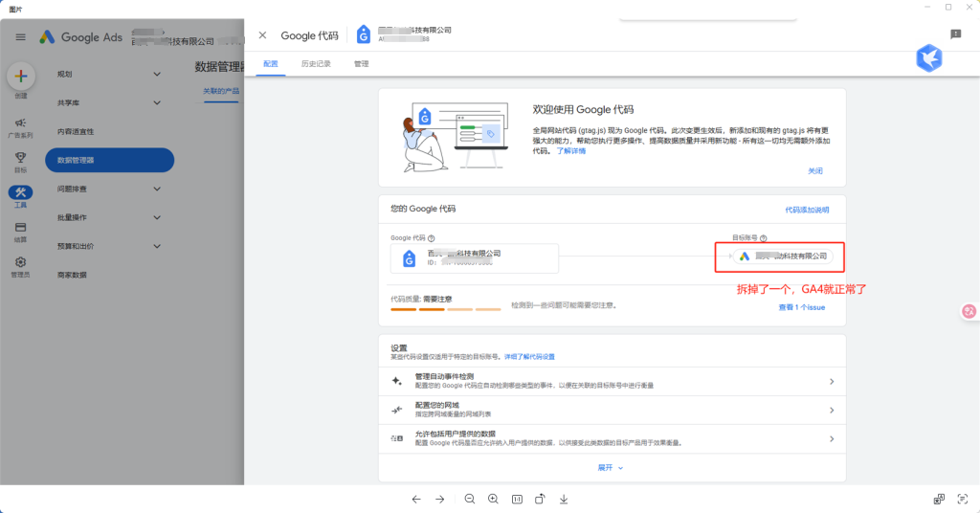Open 代码添加说明 link
Screen dimensions: 980x513
pyautogui.click(x=807, y=210)
